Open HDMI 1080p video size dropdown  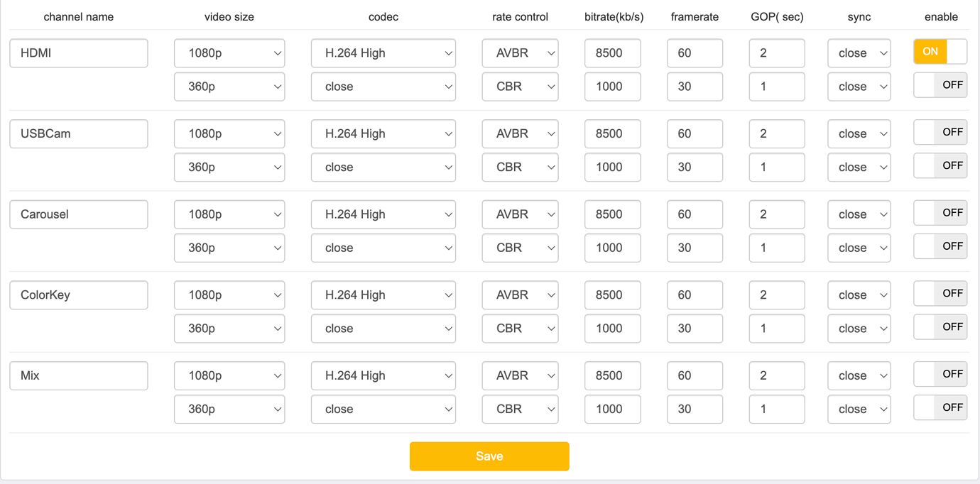[229, 53]
